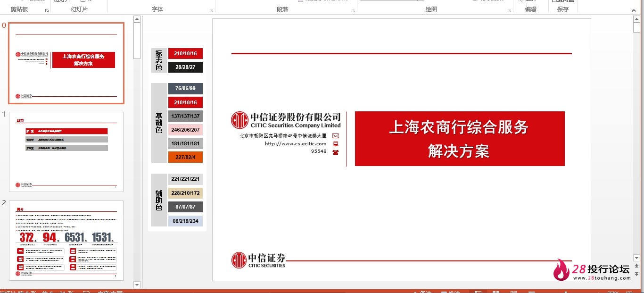This screenshot has height=293, width=644.
Task: Click the address text 北京市朝阳区亮马桥路48号
Action: click(x=282, y=136)
